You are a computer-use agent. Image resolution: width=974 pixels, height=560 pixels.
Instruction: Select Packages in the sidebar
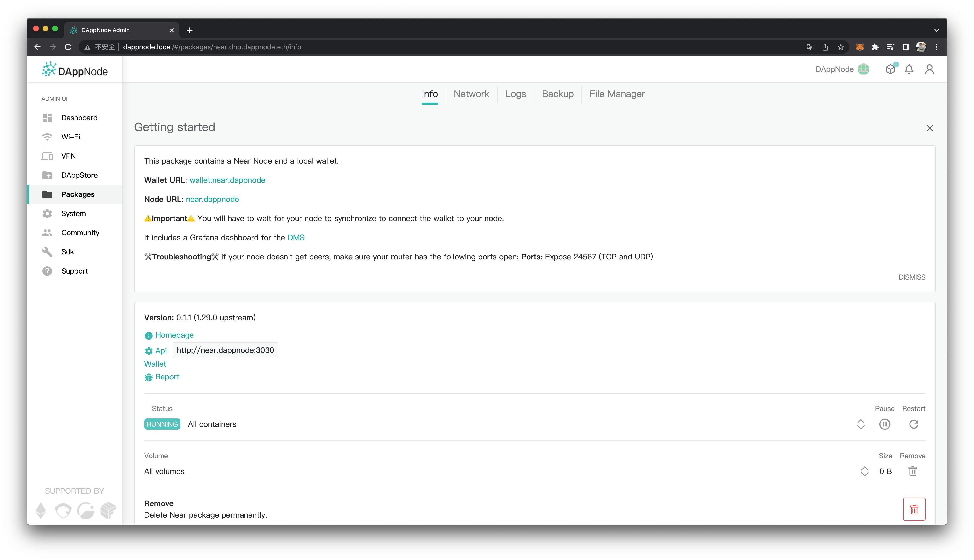tap(75, 195)
